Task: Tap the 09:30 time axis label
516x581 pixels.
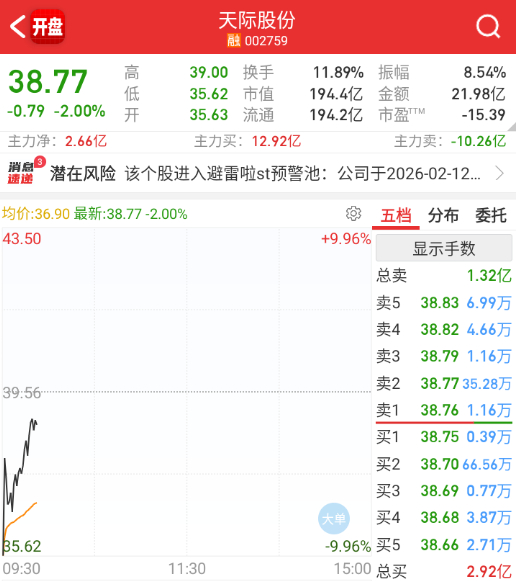Action: [21, 568]
